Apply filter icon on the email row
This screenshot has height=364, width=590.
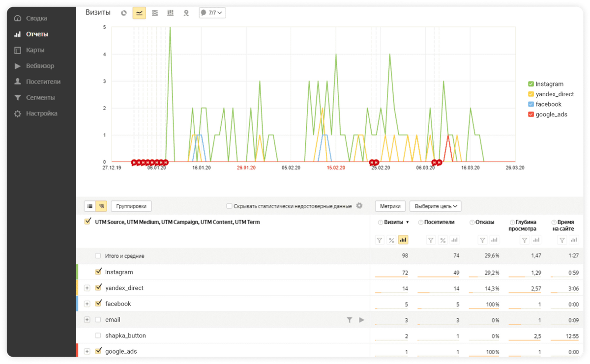click(349, 320)
